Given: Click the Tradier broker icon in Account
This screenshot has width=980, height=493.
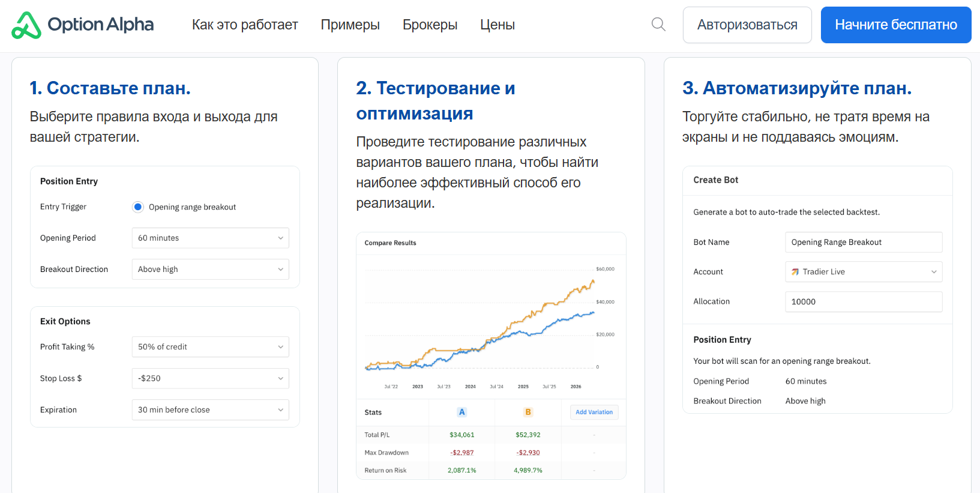Looking at the screenshot, I should point(795,271).
